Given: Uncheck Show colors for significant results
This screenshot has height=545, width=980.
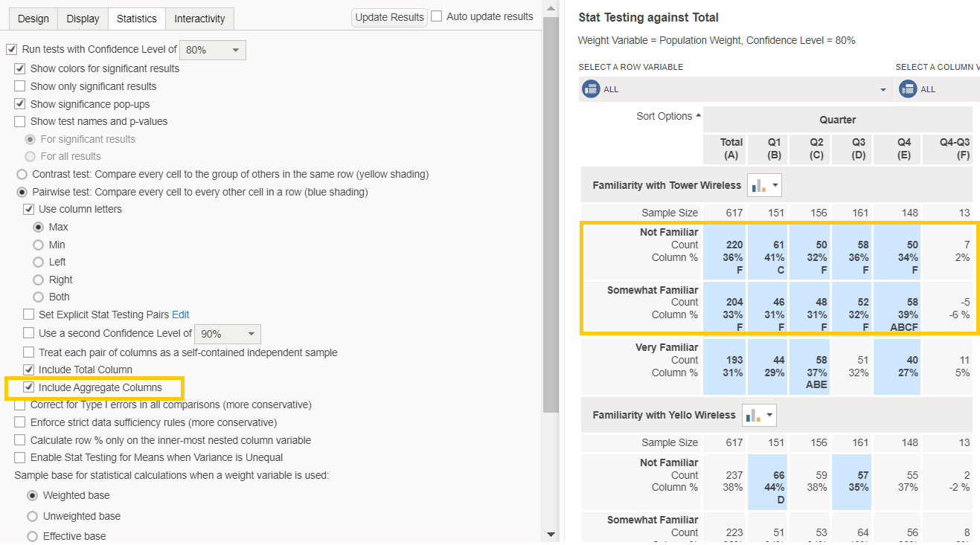Looking at the screenshot, I should click(x=20, y=68).
